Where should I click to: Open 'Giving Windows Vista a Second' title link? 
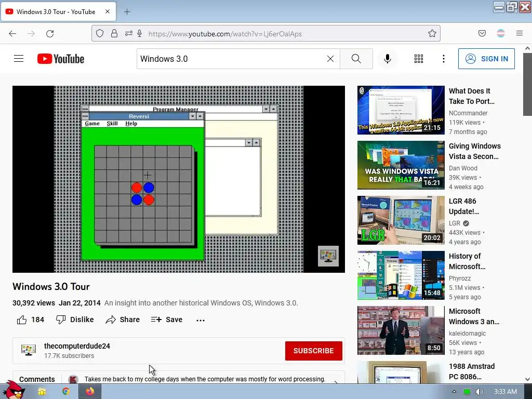point(475,151)
